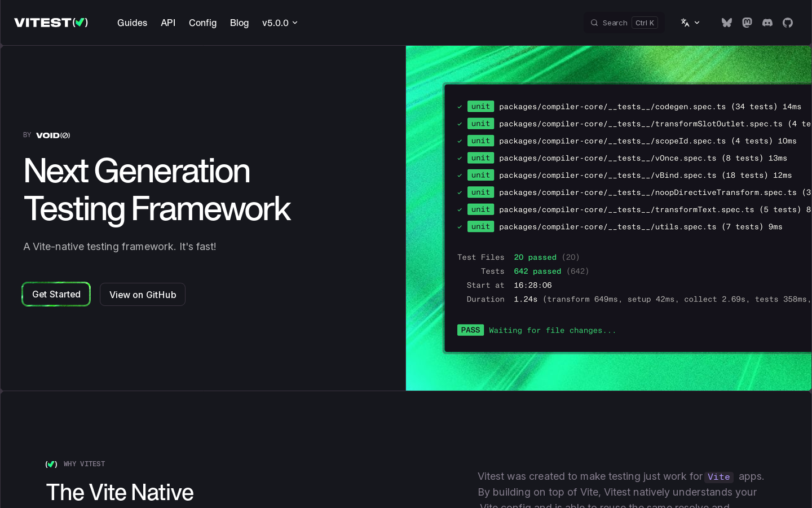
Task: Open the Blog nav item
Action: tap(239, 23)
